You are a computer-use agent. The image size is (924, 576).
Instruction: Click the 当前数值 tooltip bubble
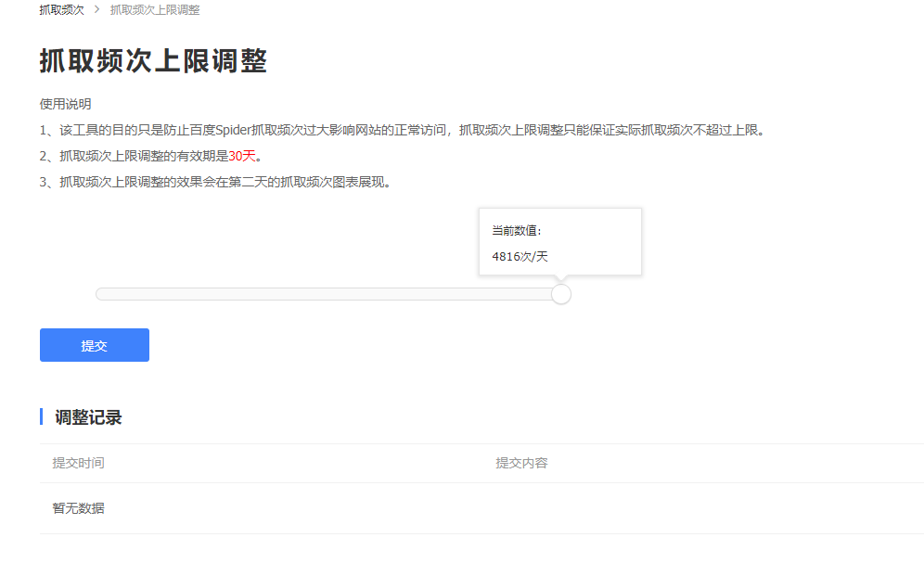(x=559, y=239)
